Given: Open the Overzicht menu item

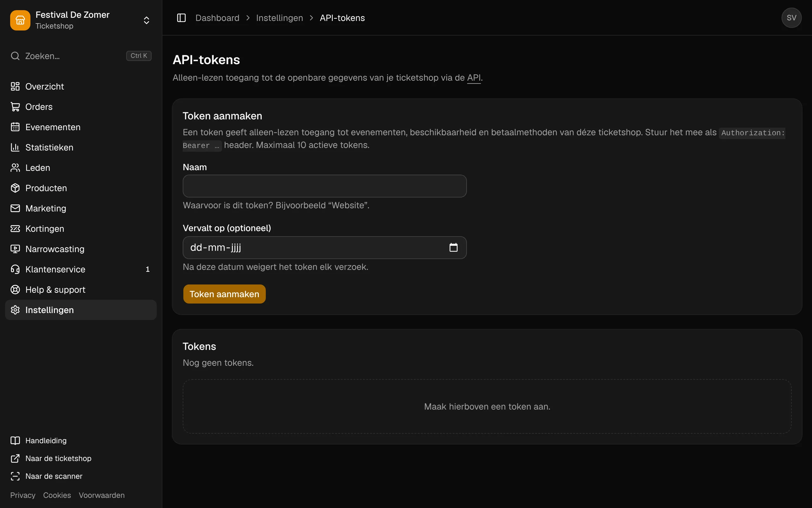Looking at the screenshot, I should click(81, 86).
